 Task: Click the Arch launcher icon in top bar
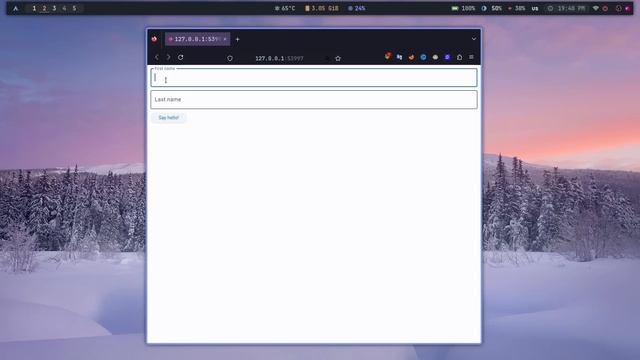pos(16,8)
